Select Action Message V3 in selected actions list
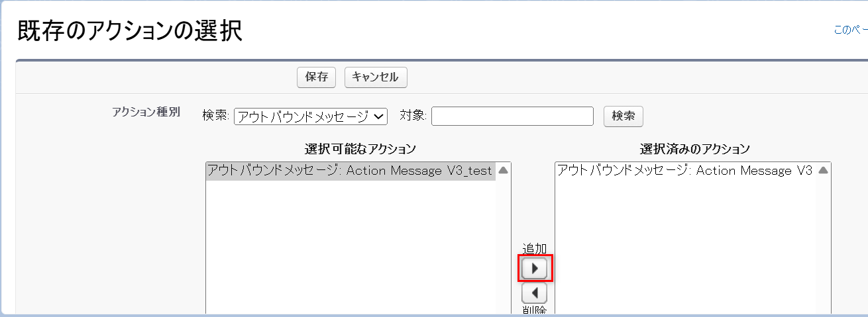The image size is (868, 317). [684, 171]
